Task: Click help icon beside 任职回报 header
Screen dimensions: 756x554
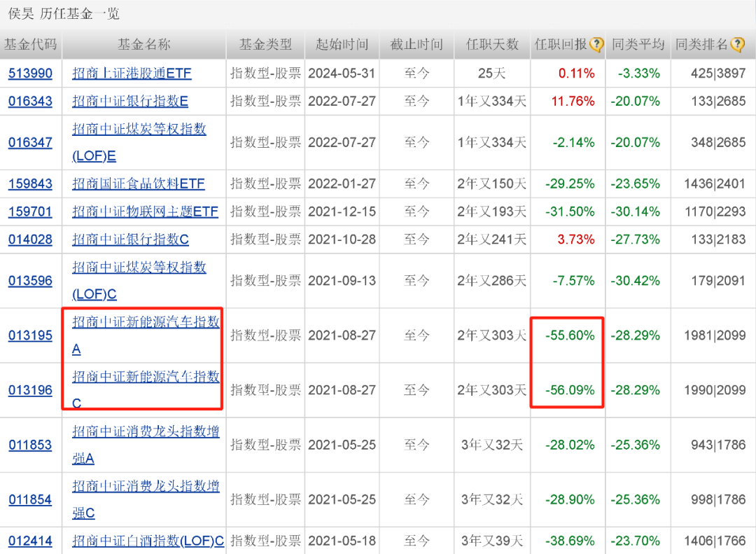Action: [596, 45]
